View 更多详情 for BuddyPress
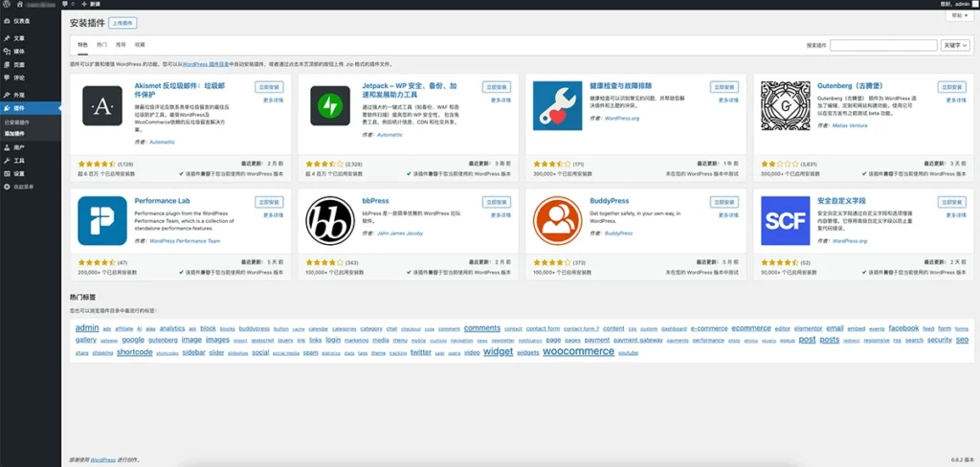Screen dimensions: 980x467 click(728, 215)
